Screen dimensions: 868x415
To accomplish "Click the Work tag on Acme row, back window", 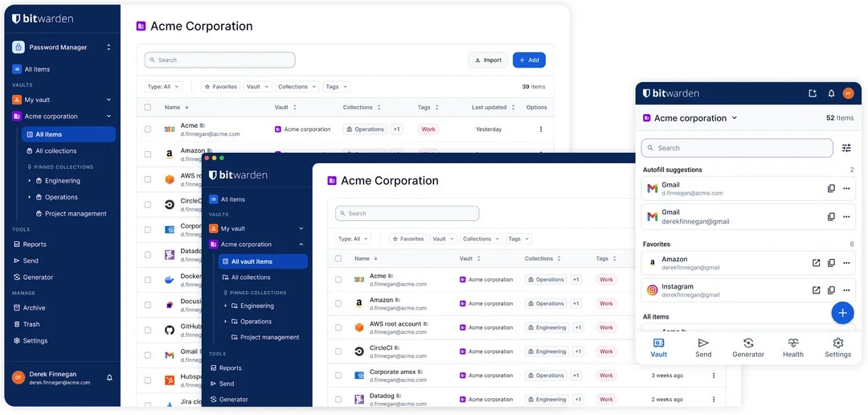I will (x=428, y=129).
